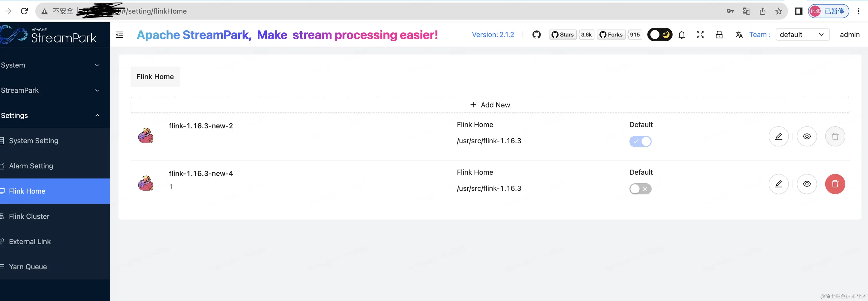The height and width of the screenshot is (301, 868).
Task: Click disabled trash icon for flink-1.16.3-new-2
Action: click(835, 136)
